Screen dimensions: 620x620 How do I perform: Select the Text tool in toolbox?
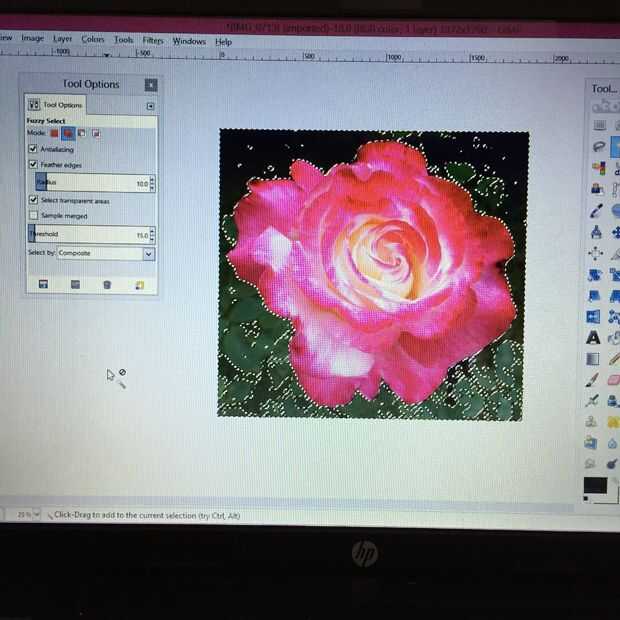point(593,338)
